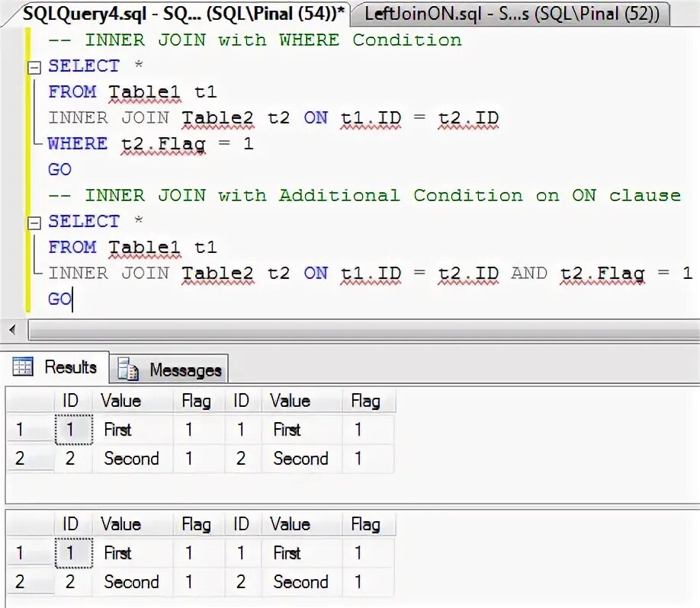This screenshot has width=700, height=608.
Task: Click 'Table1' in the second FROM line
Action: pyautogui.click(x=144, y=247)
